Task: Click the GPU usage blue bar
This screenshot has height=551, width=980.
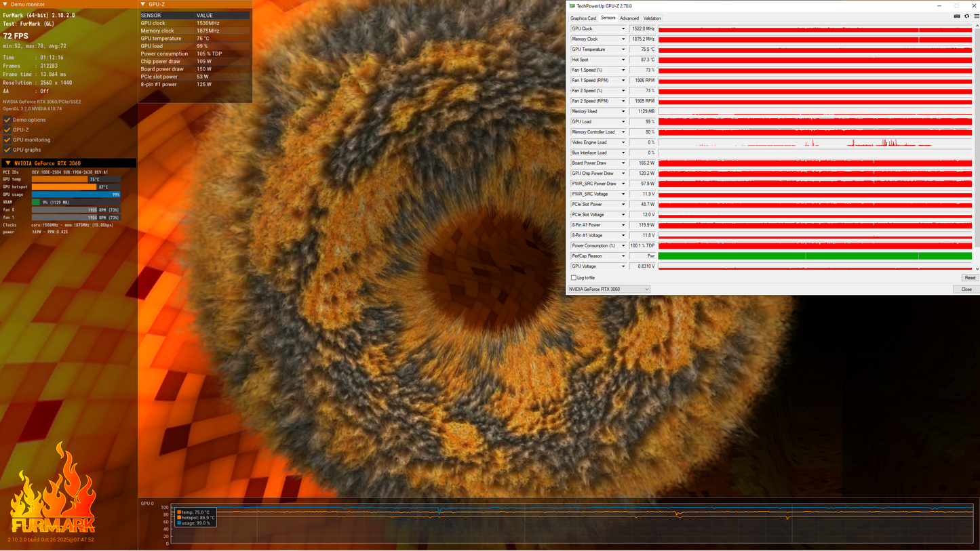Action: [76, 195]
